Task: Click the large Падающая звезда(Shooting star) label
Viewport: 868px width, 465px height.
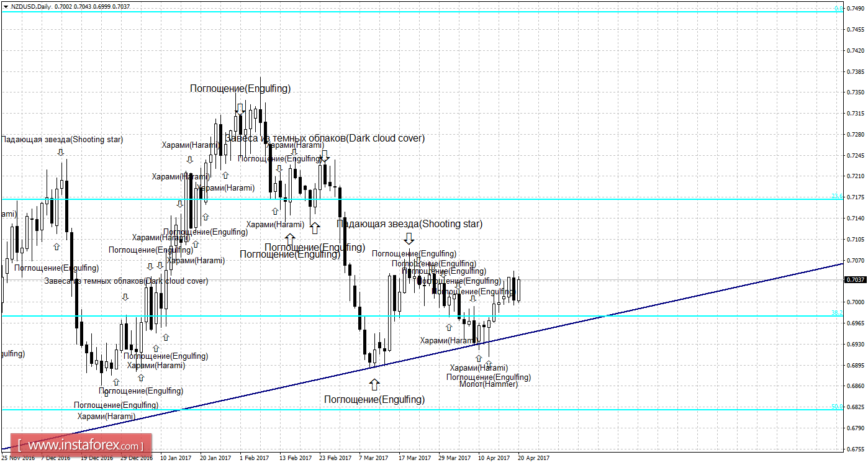Action: click(409, 223)
